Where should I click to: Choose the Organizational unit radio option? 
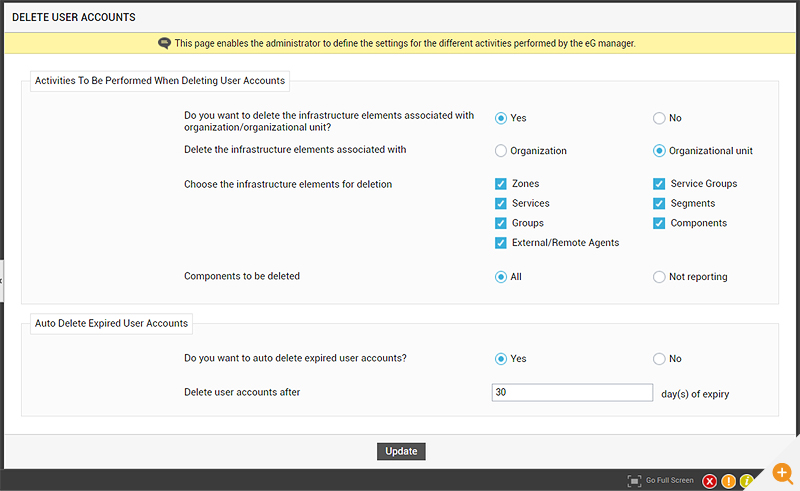[659, 151]
